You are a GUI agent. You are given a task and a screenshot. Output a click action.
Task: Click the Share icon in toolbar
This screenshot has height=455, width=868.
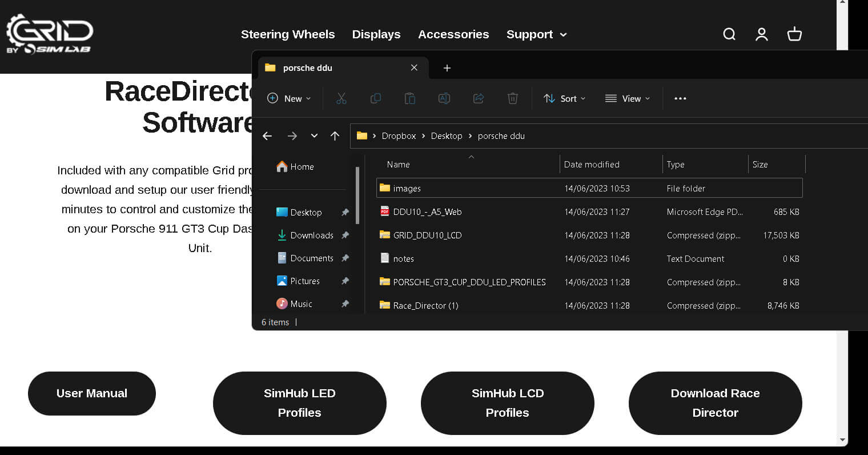coord(479,98)
